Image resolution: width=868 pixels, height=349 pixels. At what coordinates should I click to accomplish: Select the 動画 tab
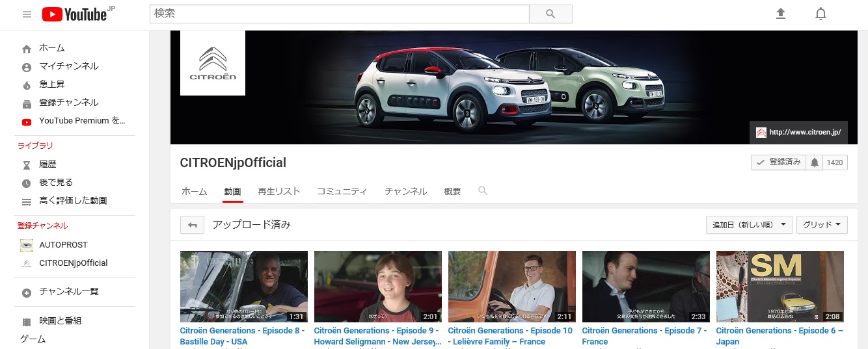point(232,192)
